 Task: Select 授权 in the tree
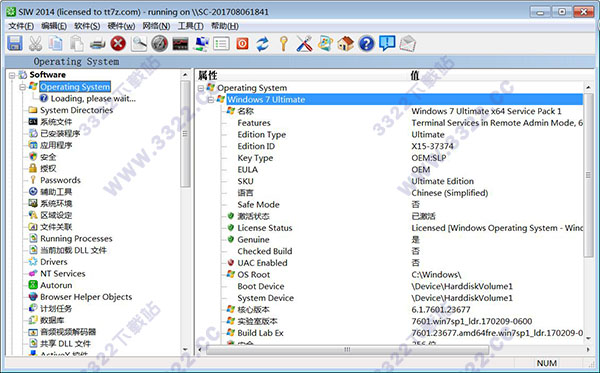click(48, 168)
